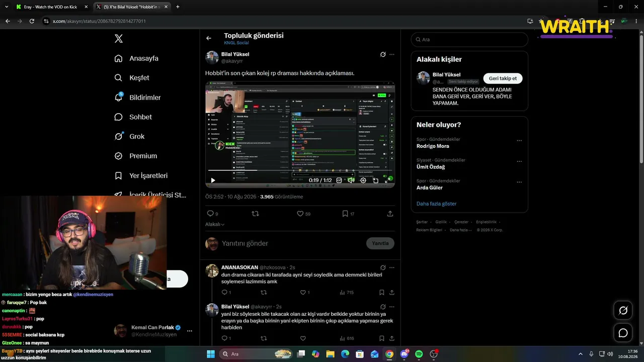Open the floating Grok button
644x362 pixels.
click(623, 311)
